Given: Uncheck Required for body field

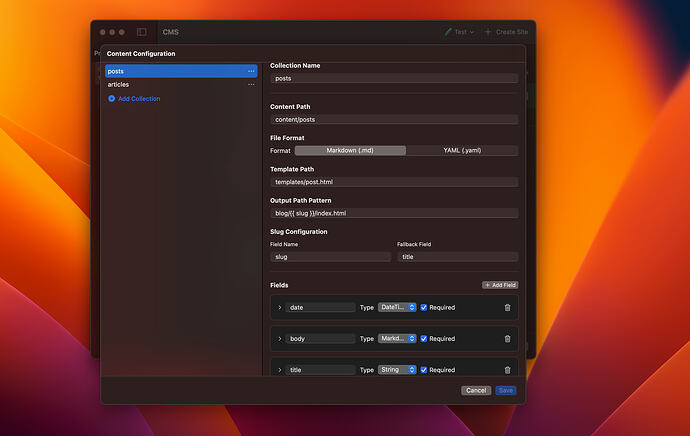Looking at the screenshot, I should coord(424,339).
